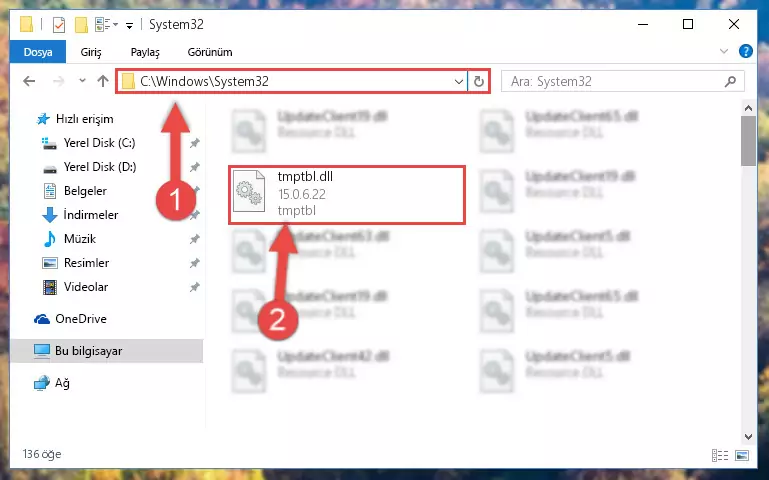The image size is (769, 480).
Task: Expand the address bar history dropdown
Action: [459, 81]
